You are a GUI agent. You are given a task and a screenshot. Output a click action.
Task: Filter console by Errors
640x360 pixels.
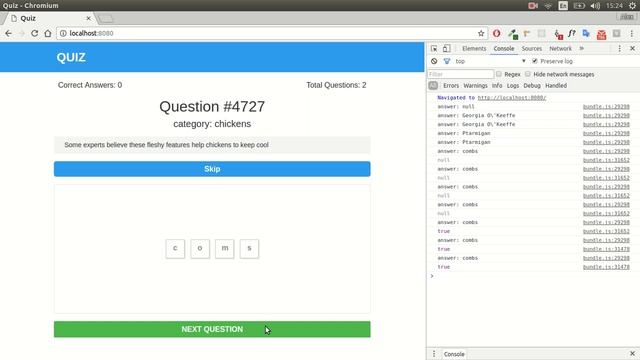tap(451, 86)
